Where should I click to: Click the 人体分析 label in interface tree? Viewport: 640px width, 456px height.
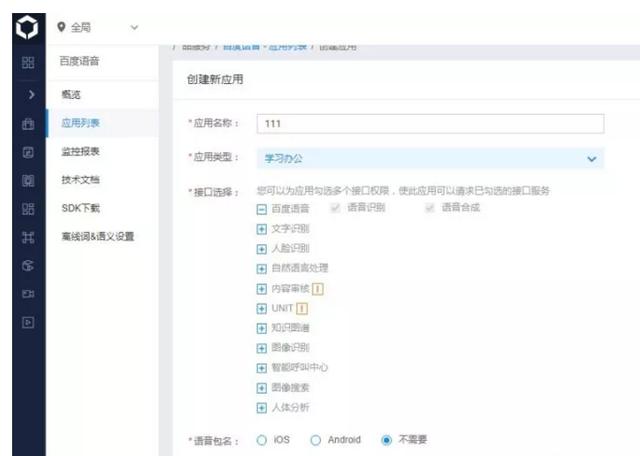point(290,407)
